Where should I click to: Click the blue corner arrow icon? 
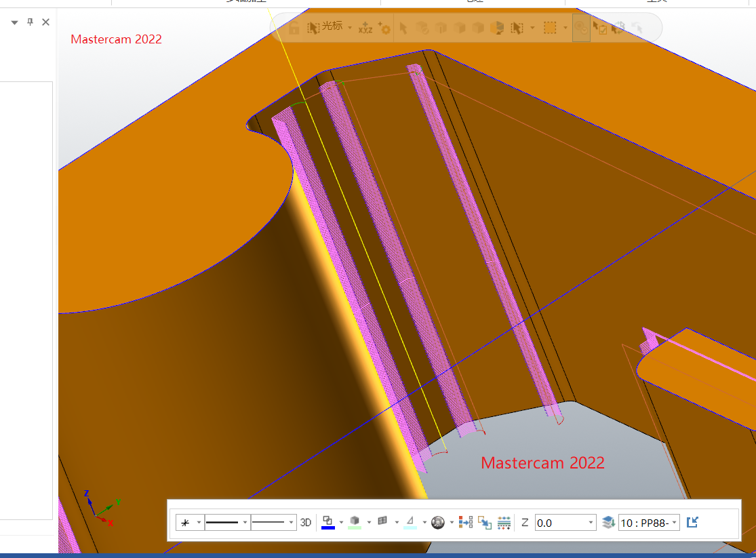[x=692, y=522]
